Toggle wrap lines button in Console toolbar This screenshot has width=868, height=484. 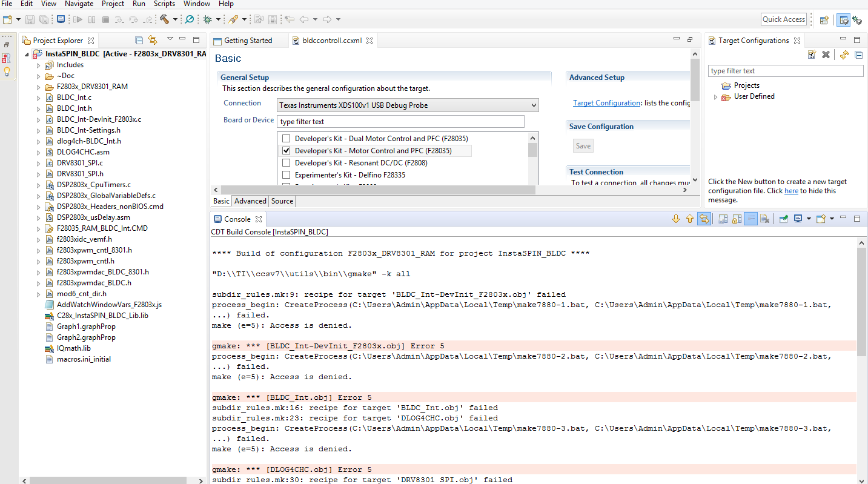point(750,219)
